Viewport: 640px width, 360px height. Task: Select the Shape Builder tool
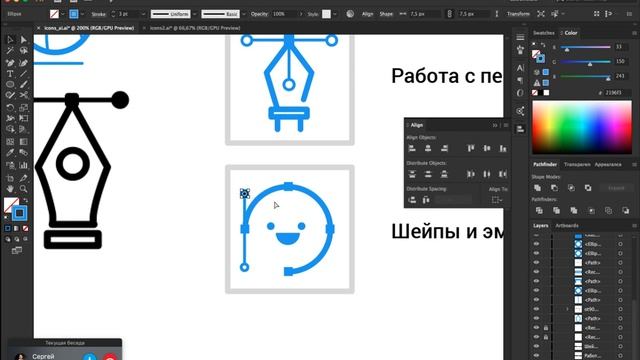[x=10, y=129]
